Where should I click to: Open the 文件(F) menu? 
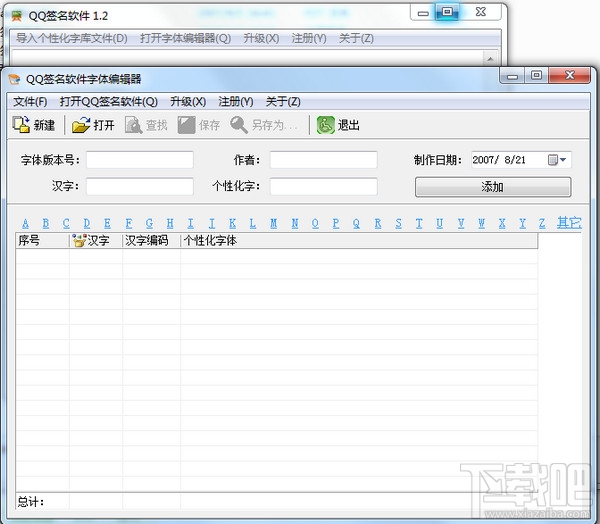click(30, 102)
